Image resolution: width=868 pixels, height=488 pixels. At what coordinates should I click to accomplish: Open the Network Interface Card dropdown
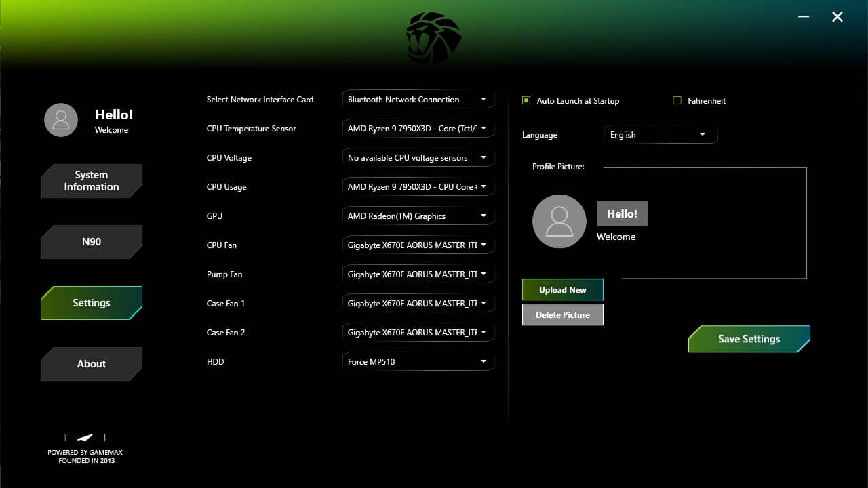click(418, 100)
